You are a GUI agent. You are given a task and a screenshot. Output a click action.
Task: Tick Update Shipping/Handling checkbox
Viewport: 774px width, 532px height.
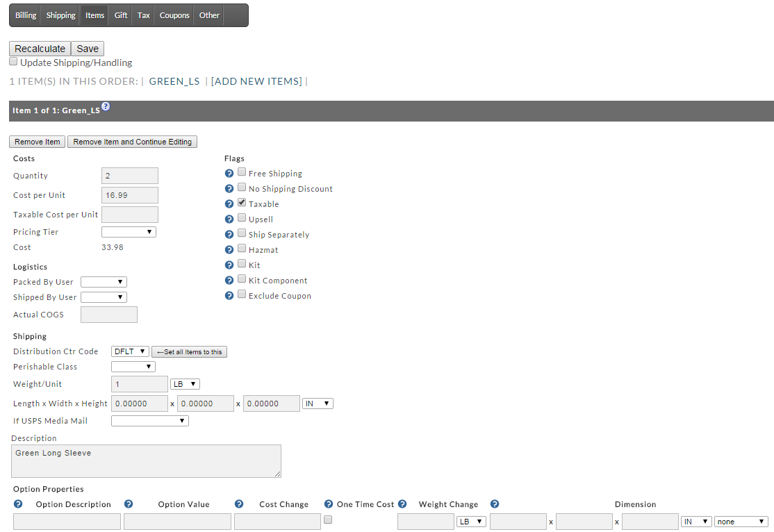click(13, 61)
